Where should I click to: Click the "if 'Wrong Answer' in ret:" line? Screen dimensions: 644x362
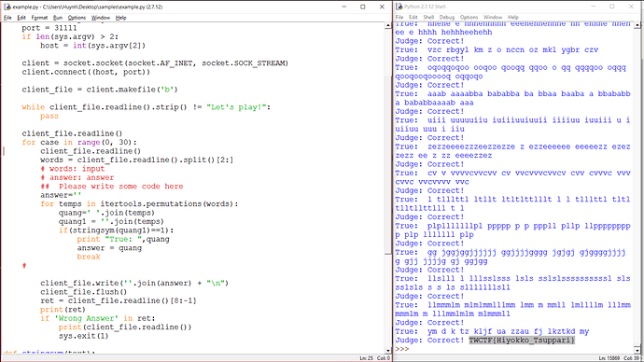[x=98, y=318]
